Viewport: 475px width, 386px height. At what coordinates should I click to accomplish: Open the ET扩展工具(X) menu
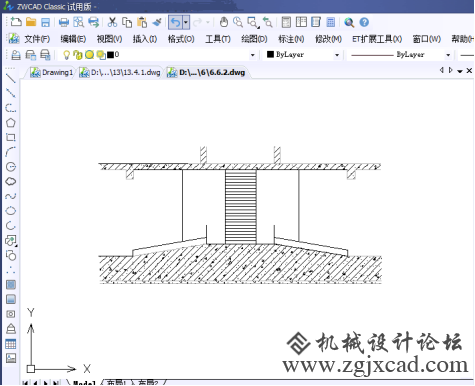click(x=377, y=39)
